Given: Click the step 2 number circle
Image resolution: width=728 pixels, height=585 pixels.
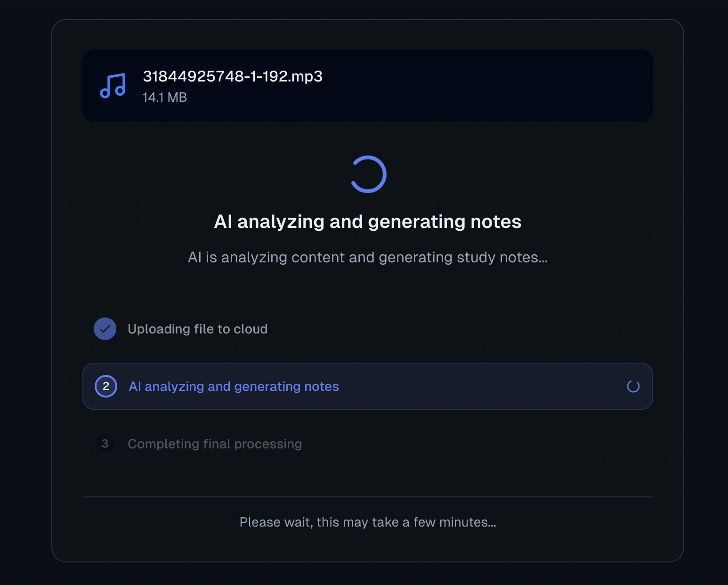Looking at the screenshot, I should [x=106, y=387].
